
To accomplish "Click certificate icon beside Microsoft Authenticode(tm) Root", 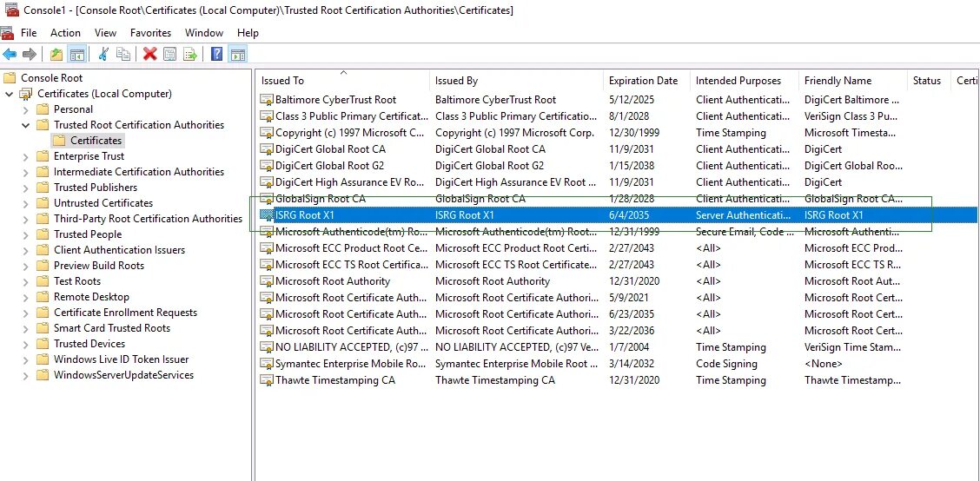I will pos(267,232).
